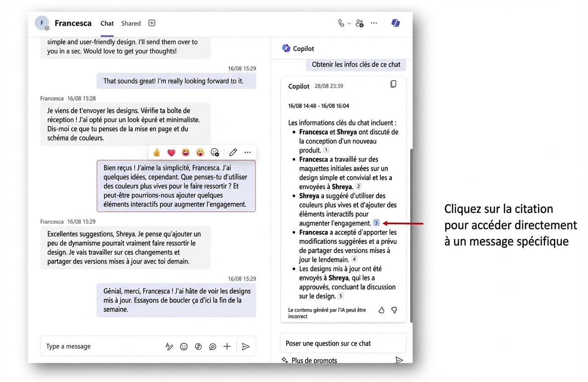Click the Type a message field

coord(92,346)
